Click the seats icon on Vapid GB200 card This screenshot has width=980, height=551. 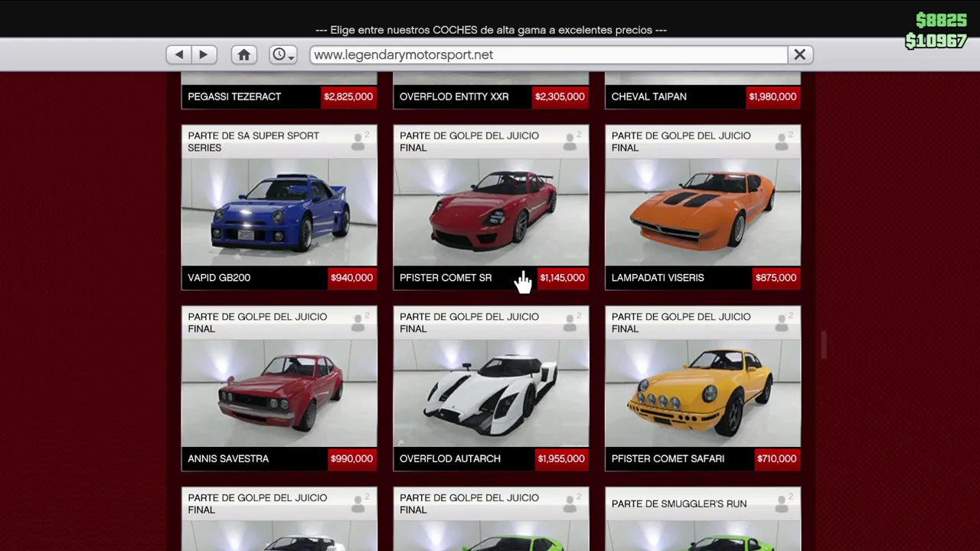[359, 142]
